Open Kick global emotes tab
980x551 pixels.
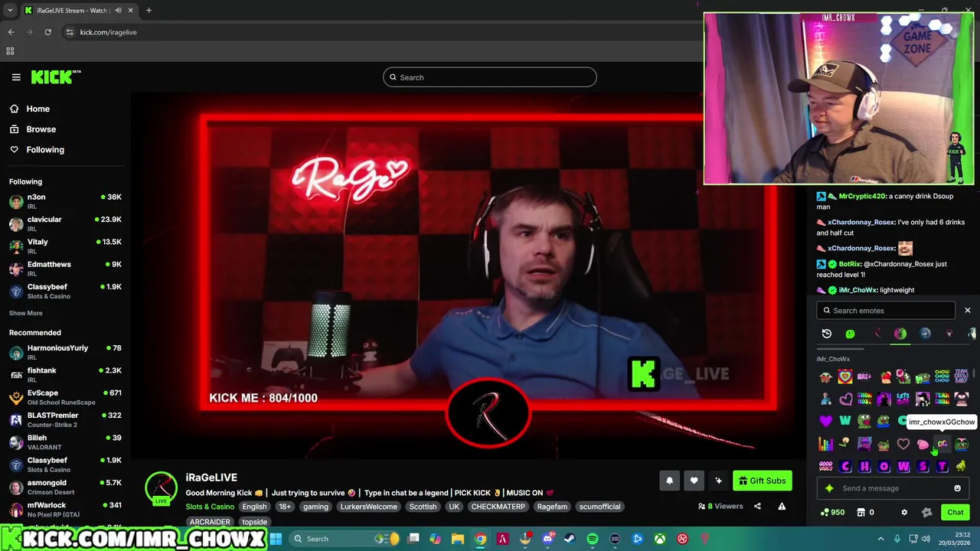click(851, 334)
